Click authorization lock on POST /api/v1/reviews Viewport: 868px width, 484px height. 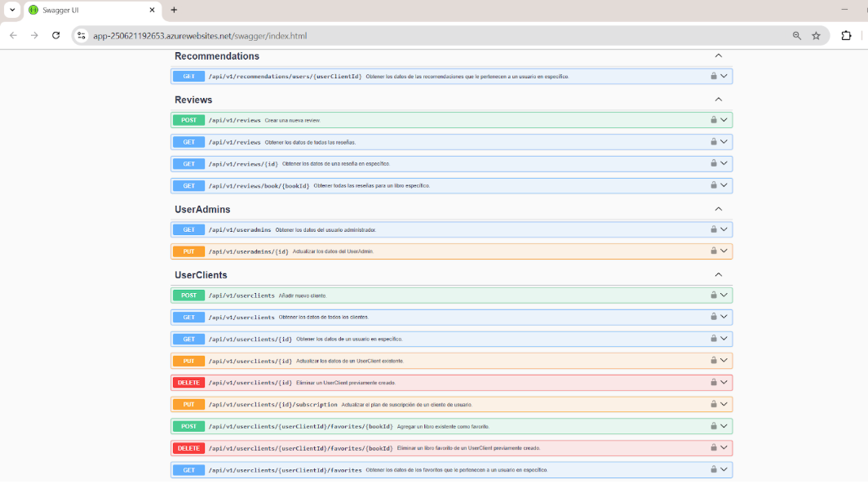(x=714, y=120)
